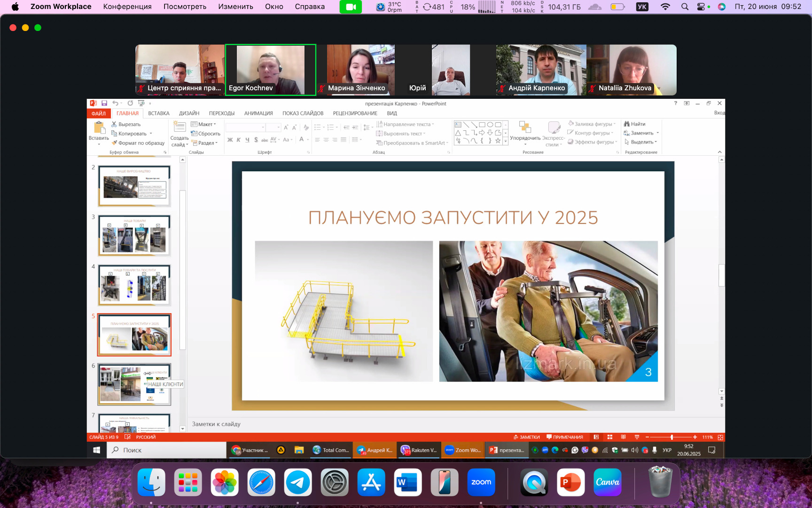
Task: Pick the star shape in shapes gallery
Action: point(498,141)
